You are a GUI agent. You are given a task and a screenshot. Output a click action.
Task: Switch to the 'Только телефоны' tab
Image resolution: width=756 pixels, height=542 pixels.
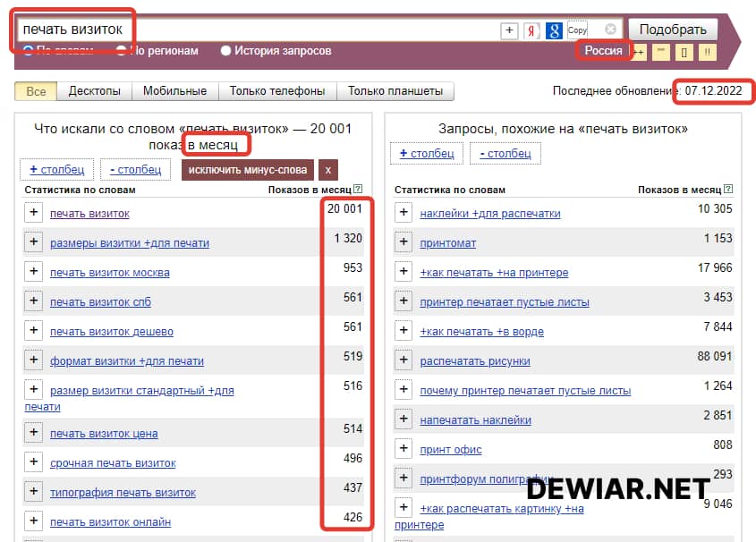(277, 91)
